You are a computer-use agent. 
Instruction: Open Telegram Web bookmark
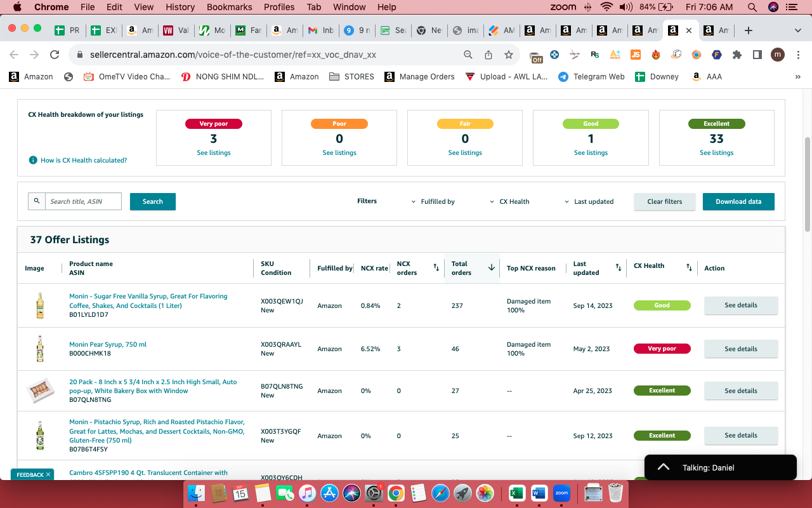tap(591, 77)
